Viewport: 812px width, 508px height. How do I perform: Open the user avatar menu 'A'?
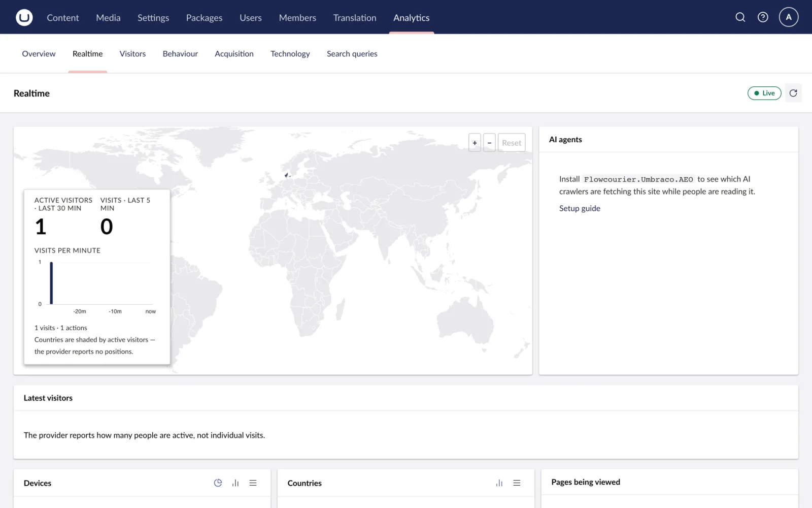coord(789,17)
